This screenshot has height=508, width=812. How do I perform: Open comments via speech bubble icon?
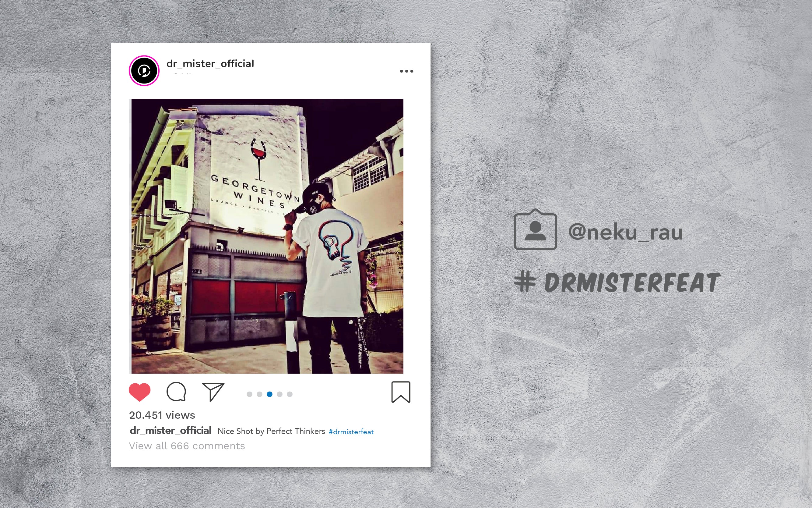pos(176,392)
